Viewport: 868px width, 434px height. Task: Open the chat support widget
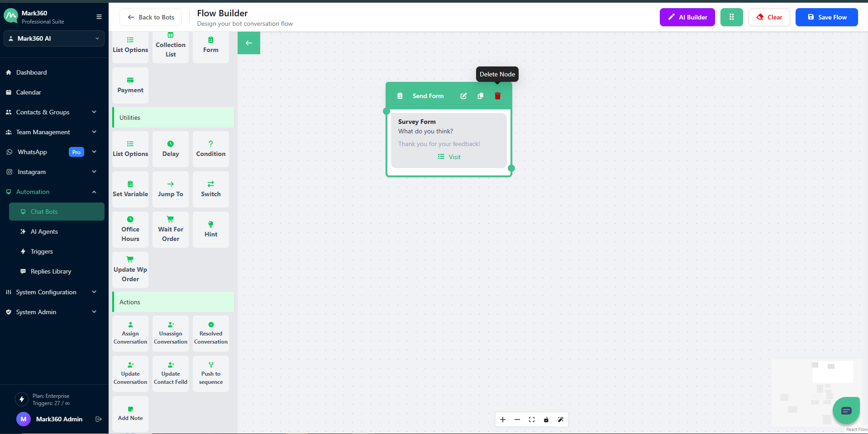pyautogui.click(x=845, y=410)
